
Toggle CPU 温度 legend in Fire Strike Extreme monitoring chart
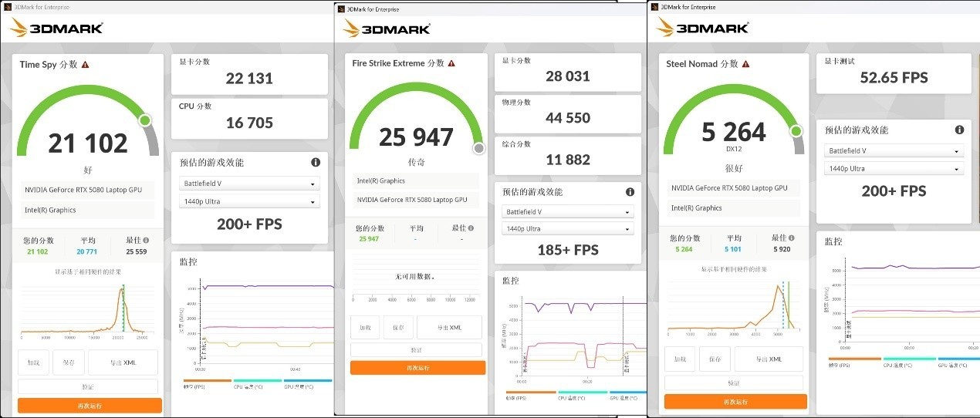click(x=583, y=396)
